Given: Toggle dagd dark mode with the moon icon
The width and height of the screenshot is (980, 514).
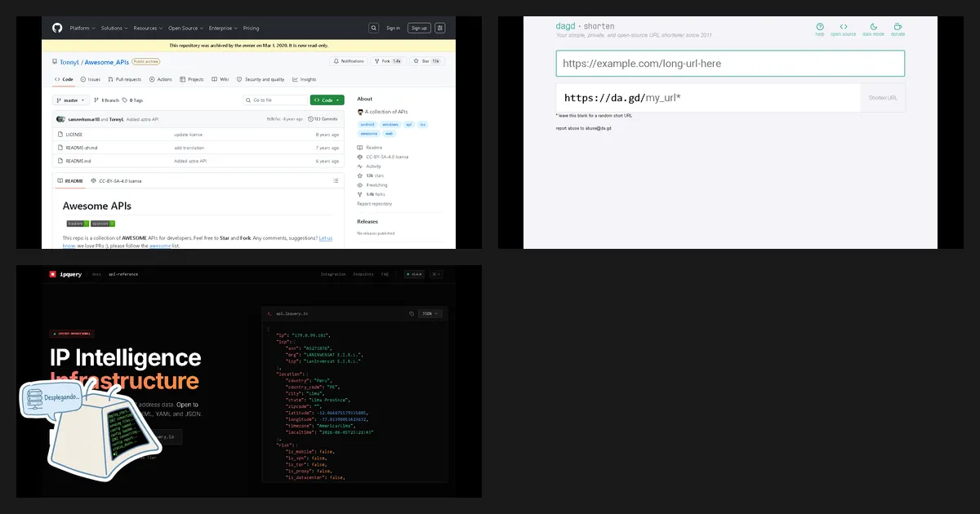Looking at the screenshot, I should pos(873,27).
